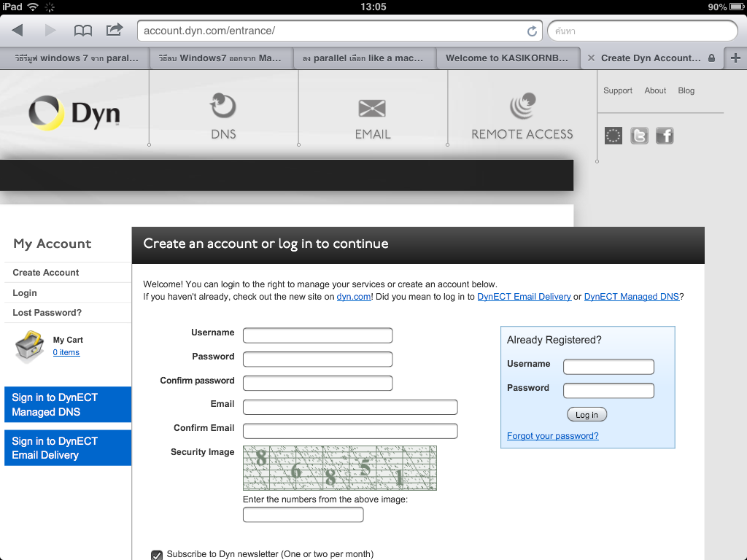Open the Blog link

coord(686,90)
